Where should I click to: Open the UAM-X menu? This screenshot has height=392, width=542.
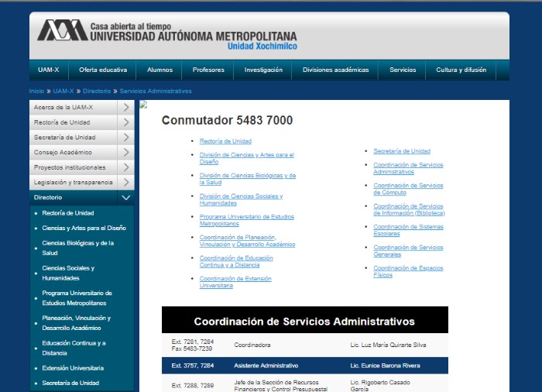pos(49,70)
